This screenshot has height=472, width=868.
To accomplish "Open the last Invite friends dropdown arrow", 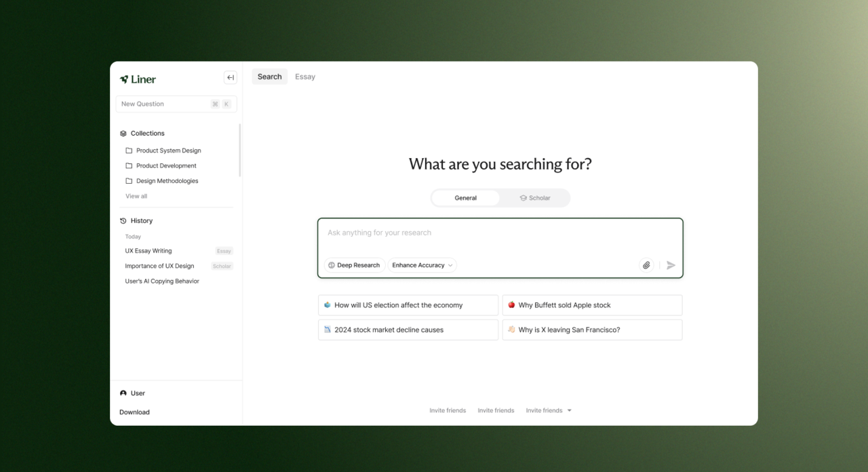I will click(x=569, y=410).
